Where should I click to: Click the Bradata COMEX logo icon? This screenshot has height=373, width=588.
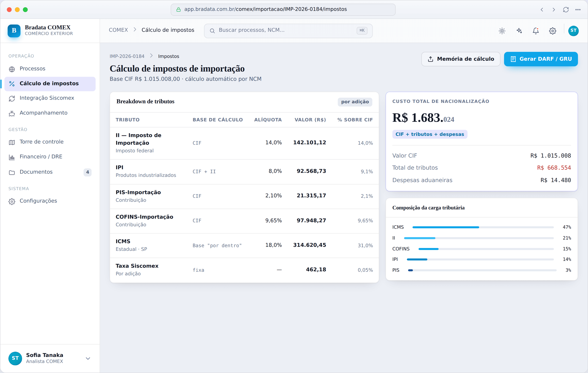[x=14, y=31]
